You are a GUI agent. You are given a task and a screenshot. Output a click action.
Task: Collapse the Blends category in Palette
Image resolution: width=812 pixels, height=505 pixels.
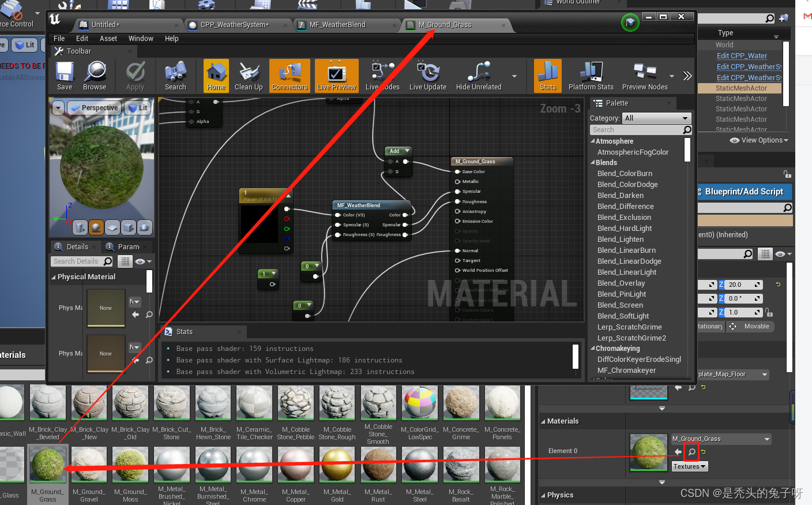[593, 162]
